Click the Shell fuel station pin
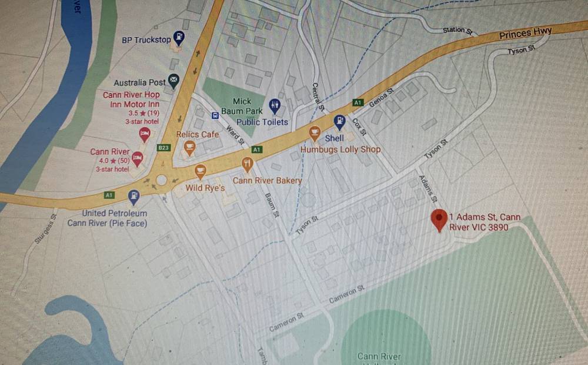The width and height of the screenshot is (588, 365). pyautogui.click(x=339, y=122)
